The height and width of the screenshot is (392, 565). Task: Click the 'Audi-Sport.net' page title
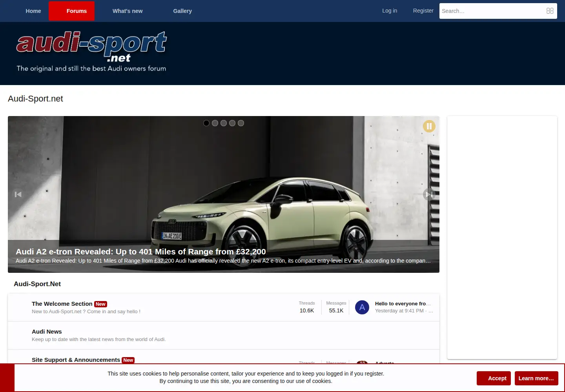(x=35, y=99)
